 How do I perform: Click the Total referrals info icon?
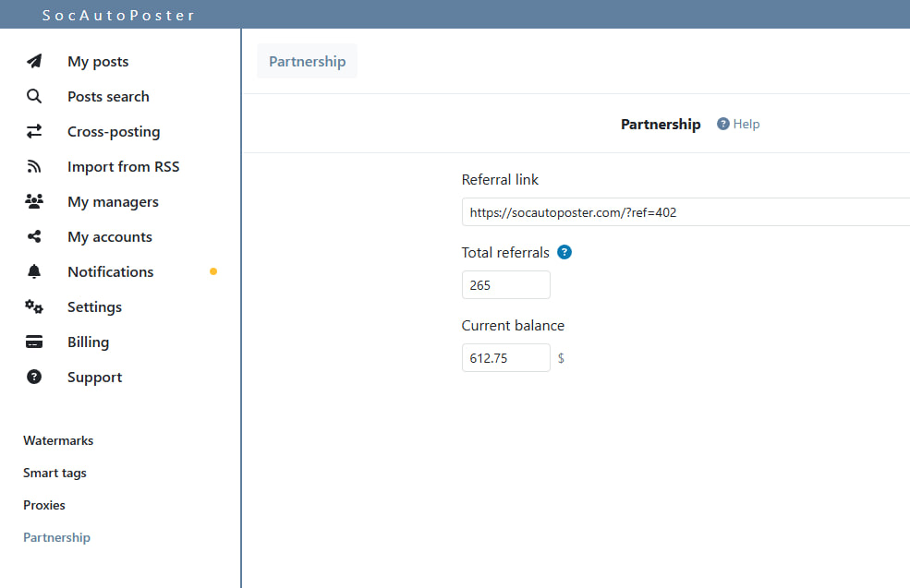564,252
